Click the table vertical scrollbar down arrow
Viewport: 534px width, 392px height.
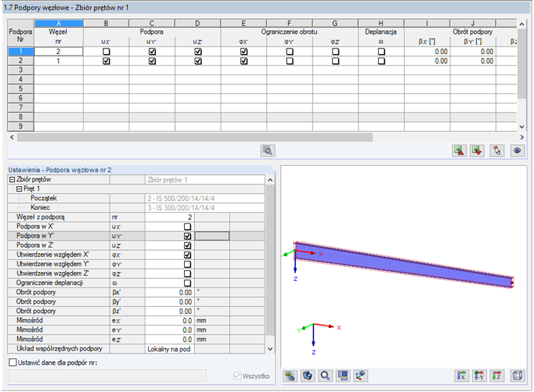[521, 126]
